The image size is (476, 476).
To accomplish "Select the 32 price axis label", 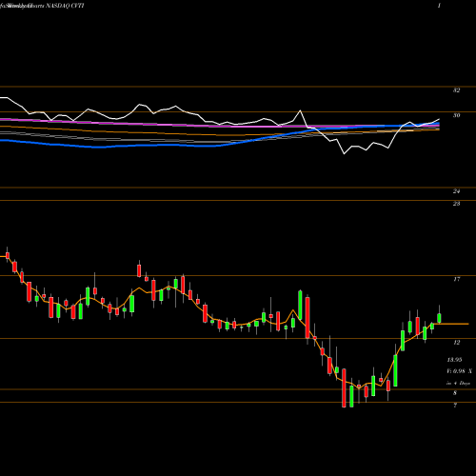I will (456, 90).
